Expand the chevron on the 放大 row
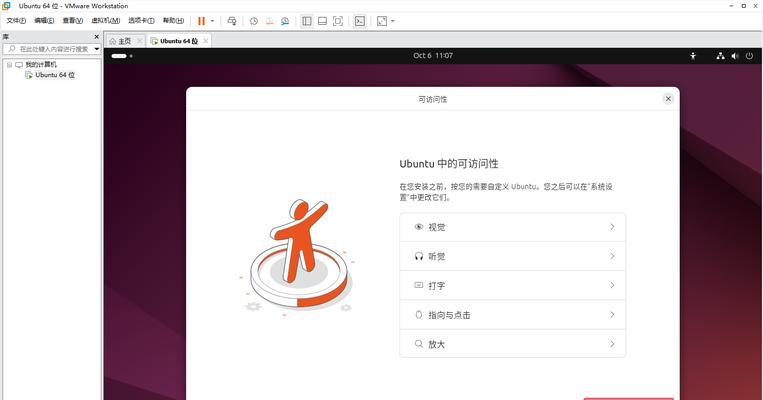The width and height of the screenshot is (763, 400). [x=612, y=344]
